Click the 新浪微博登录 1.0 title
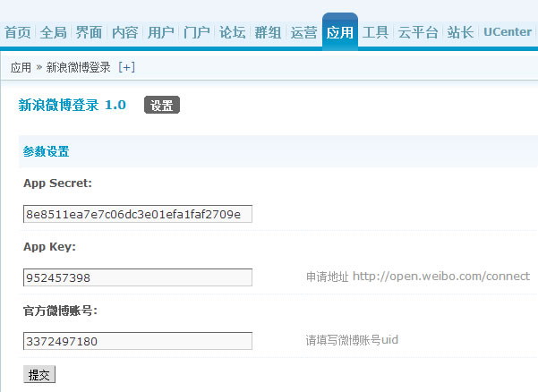This screenshot has width=538, height=392. pos(72,105)
